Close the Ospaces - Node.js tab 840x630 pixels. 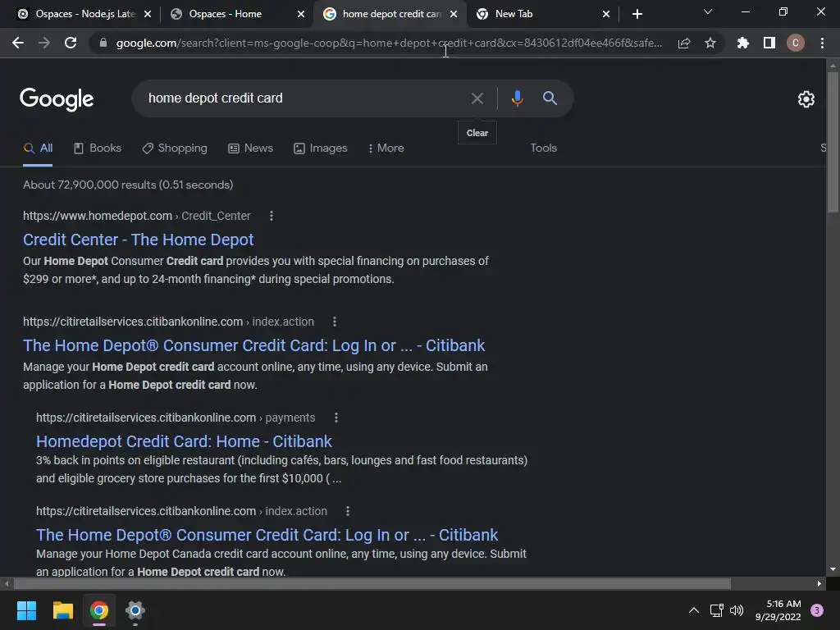(x=148, y=14)
